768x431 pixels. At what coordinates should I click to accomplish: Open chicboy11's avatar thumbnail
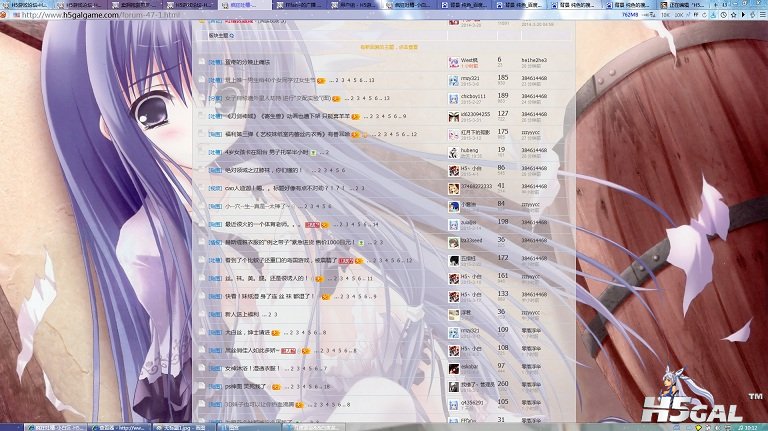click(x=454, y=98)
